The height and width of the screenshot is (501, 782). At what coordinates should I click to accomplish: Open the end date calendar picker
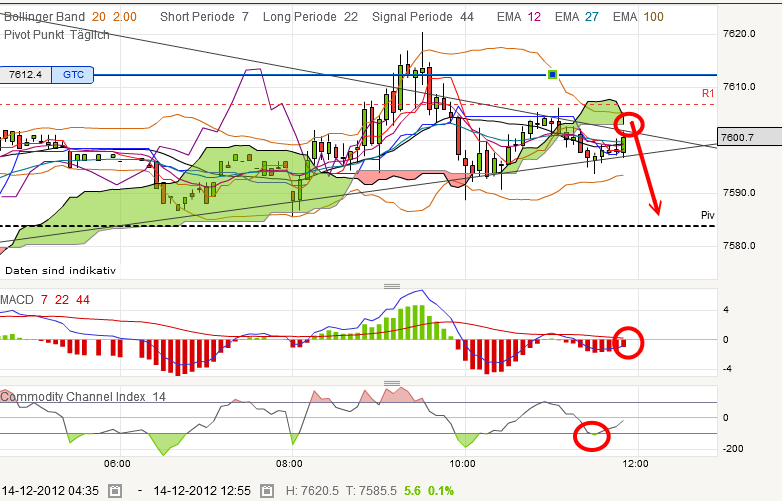coord(267,491)
